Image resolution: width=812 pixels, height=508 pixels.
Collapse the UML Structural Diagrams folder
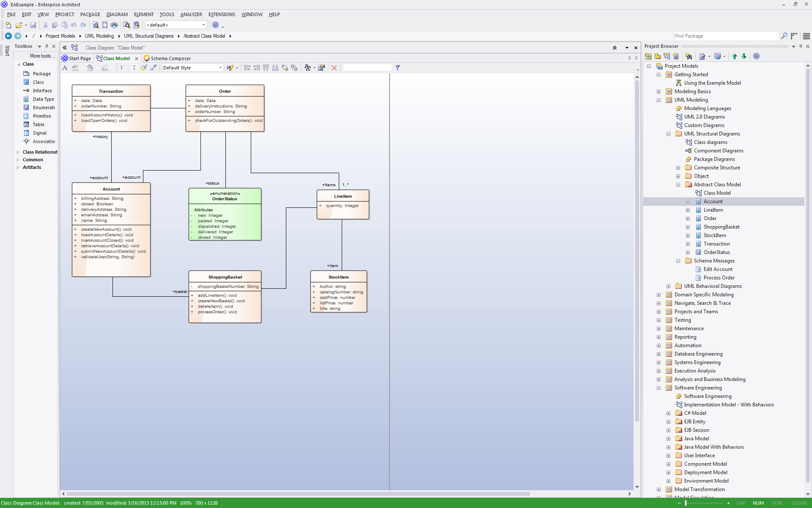pyautogui.click(x=668, y=134)
